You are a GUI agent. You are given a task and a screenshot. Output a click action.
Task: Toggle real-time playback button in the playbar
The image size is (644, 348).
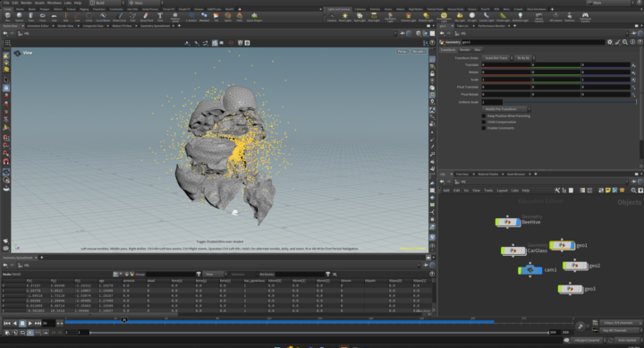(30, 333)
